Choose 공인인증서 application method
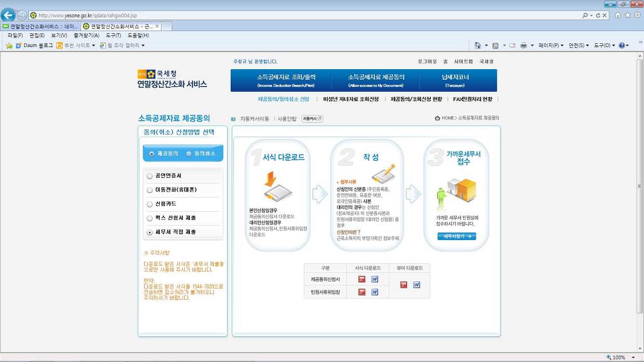 (x=150, y=176)
